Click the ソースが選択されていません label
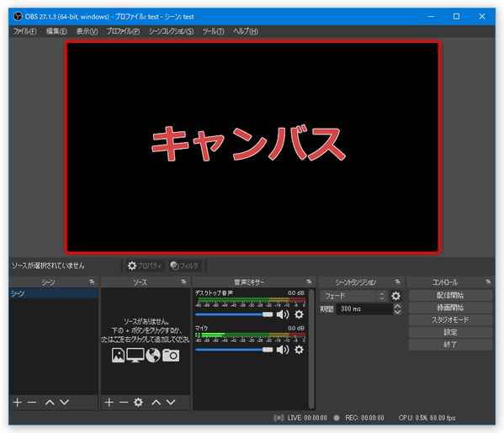The width and height of the screenshot is (504, 433). [48, 266]
